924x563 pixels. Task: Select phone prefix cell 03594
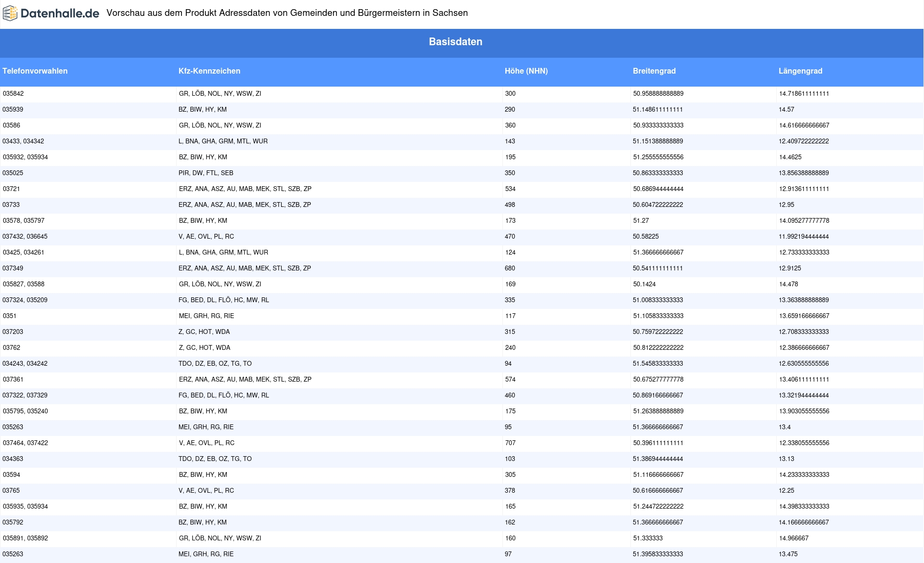[x=12, y=475]
